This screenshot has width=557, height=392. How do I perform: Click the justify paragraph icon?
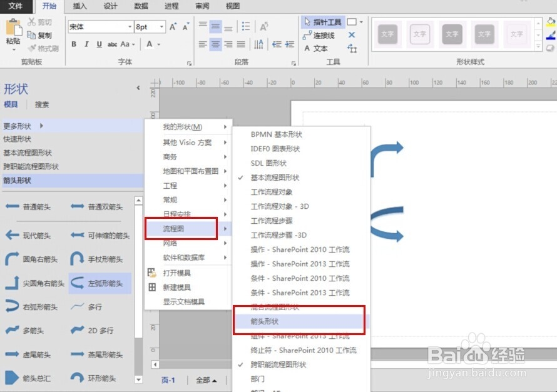(x=241, y=44)
